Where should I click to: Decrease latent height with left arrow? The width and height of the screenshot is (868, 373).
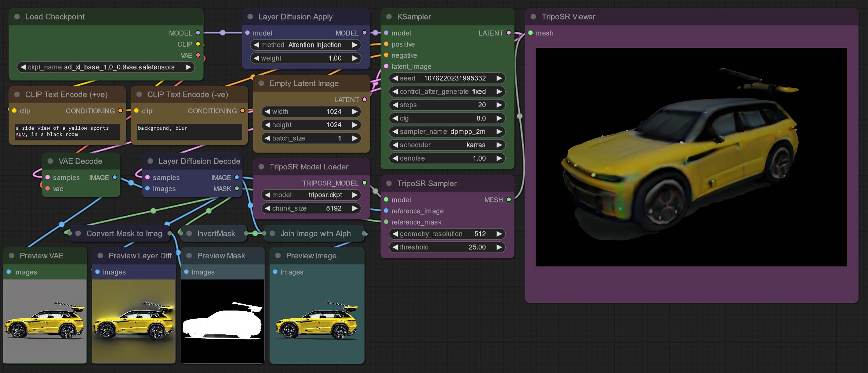pos(267,125)
